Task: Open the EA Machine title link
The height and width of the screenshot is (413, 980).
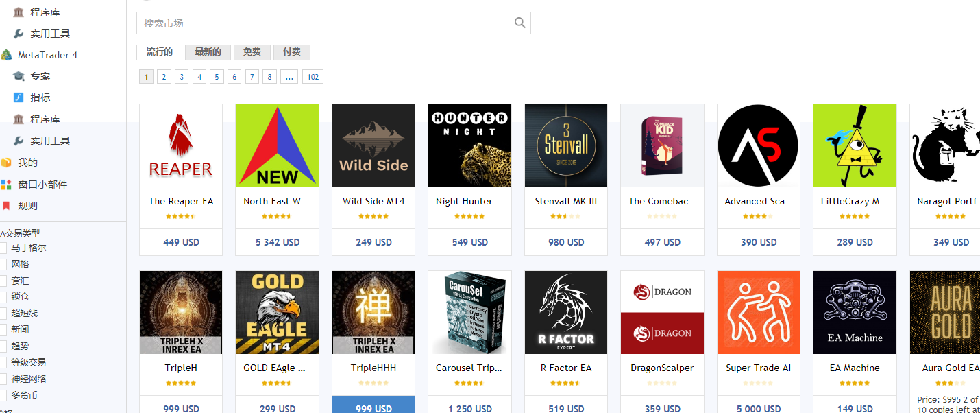Action: click(x=855, y=368)
